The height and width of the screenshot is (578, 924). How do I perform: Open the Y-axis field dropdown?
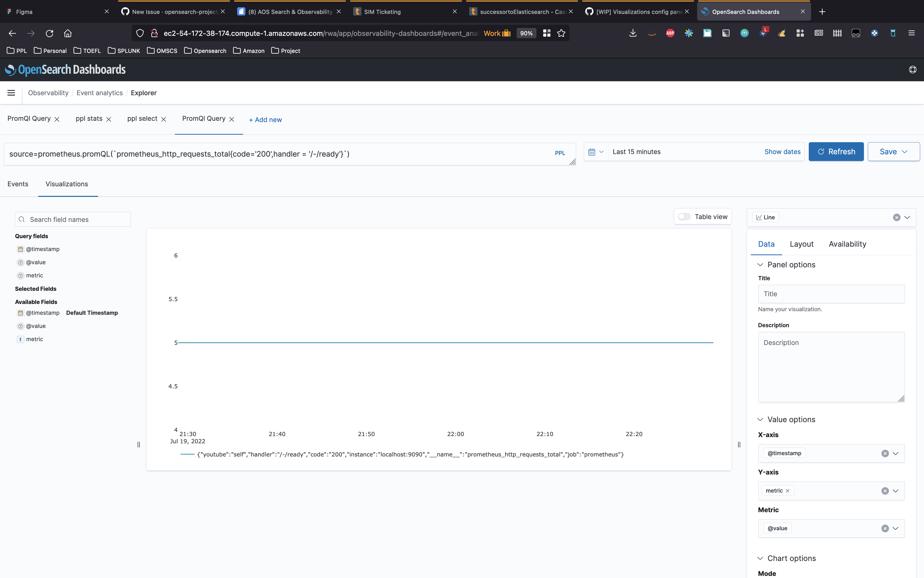tap(895, 491)
